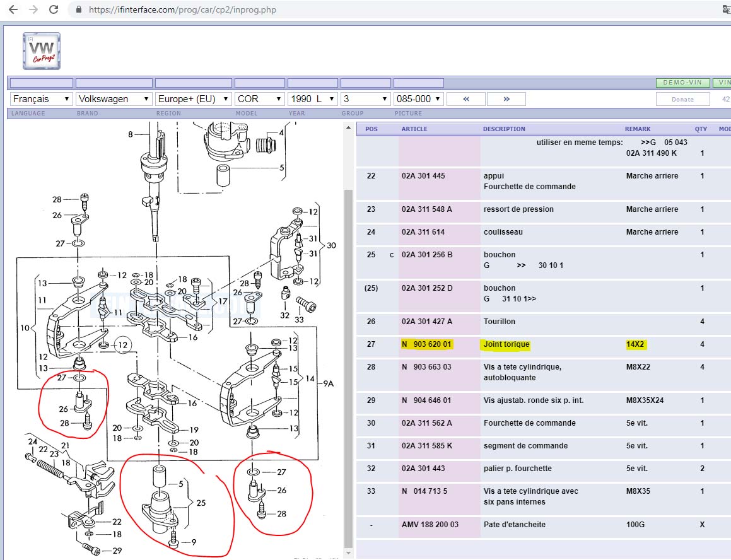Select article 02A 311 562 A
This screenshot has width=731, height=560.
pos(426,423)
